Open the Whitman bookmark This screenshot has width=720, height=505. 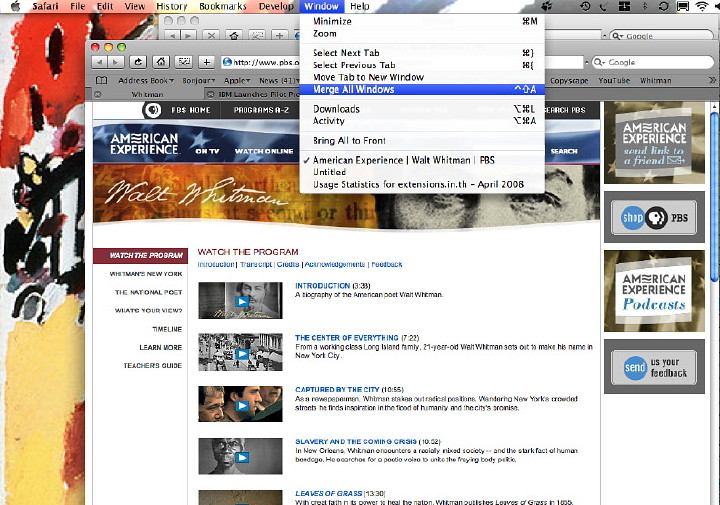click(x=655, y=80)
